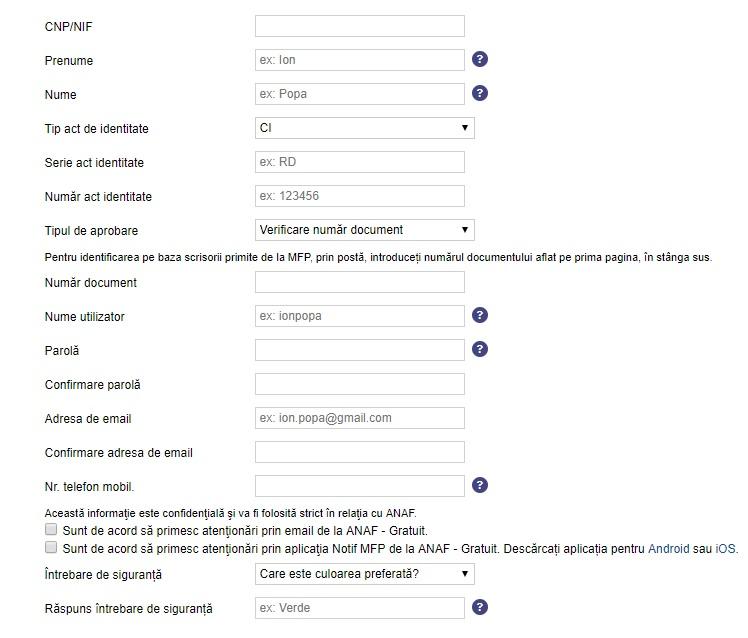
Task: Focus the Confirmare parolă field
Action: 360,384
